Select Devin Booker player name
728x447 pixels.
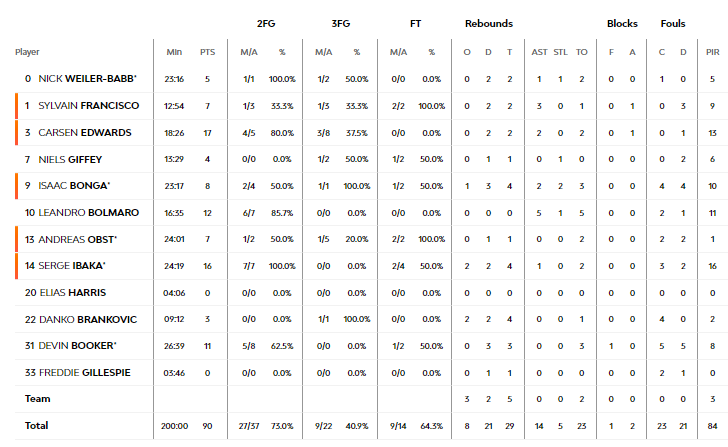click(78, 346)
